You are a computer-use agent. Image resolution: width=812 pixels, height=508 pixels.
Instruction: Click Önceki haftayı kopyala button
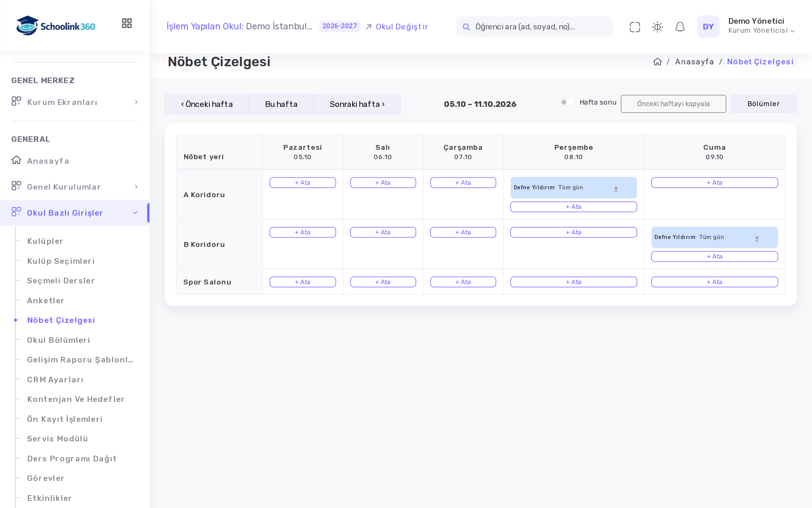pyautogui.click(x=673, y=104)
